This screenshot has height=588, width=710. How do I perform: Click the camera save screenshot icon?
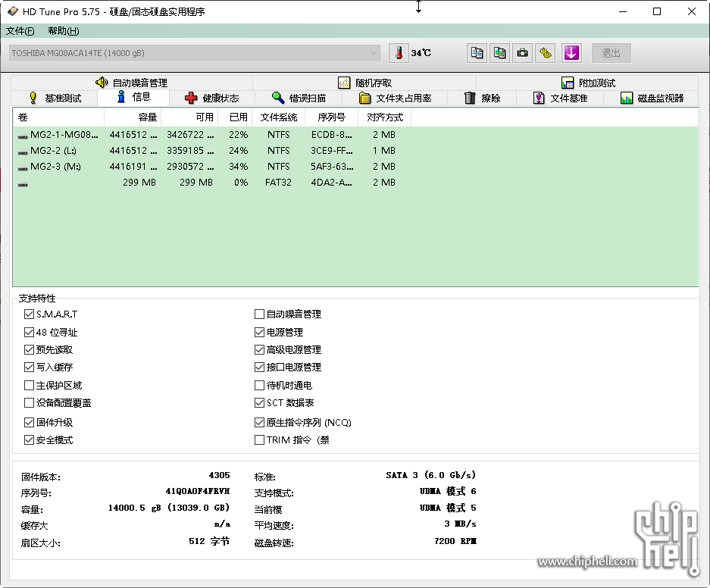[523, 53]
